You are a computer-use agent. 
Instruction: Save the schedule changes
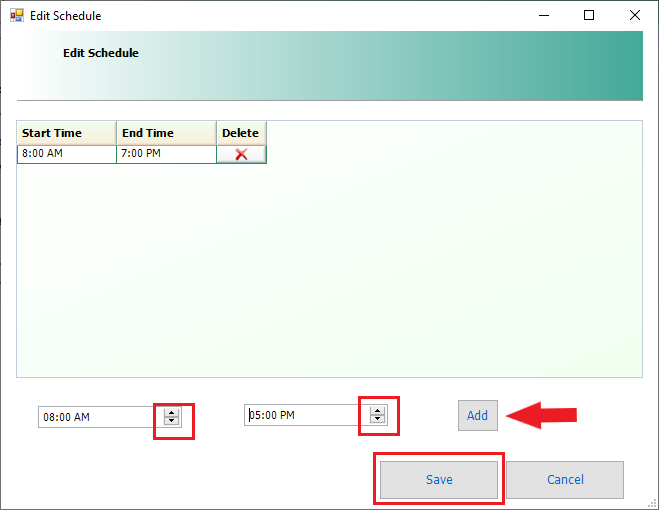(x=439, y=480)
